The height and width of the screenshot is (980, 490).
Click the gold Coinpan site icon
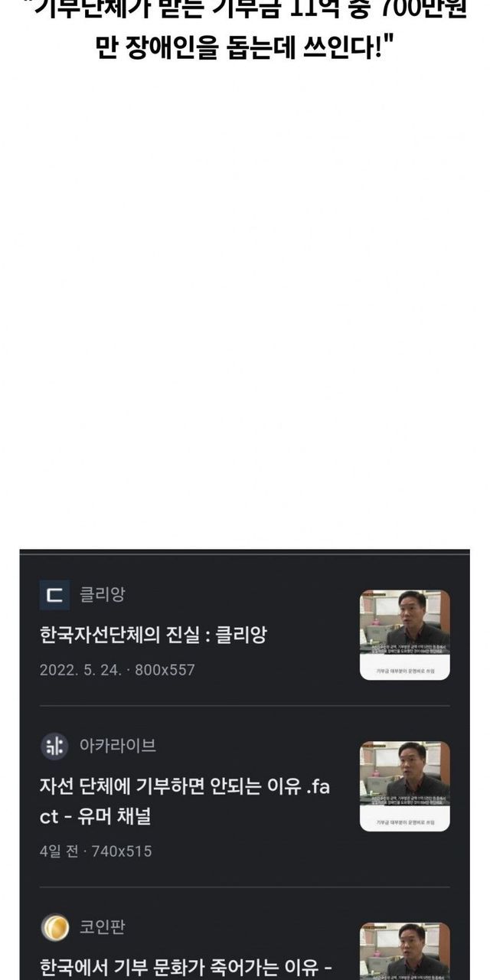[x=54, y=928]
